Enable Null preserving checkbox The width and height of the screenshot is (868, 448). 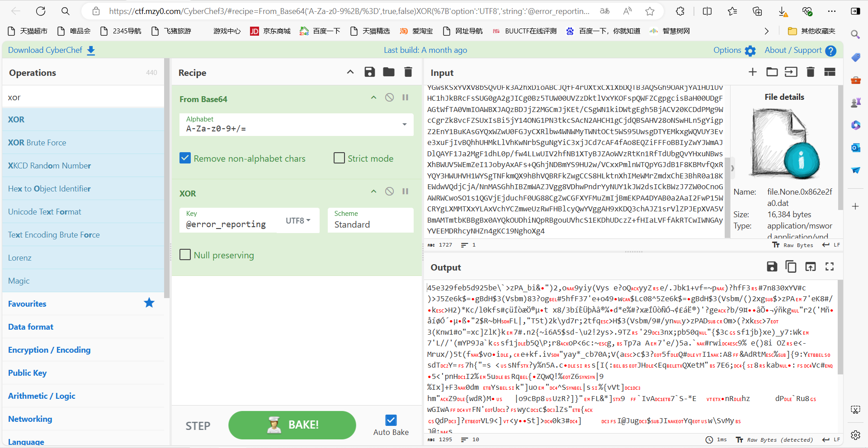point(185,255)
